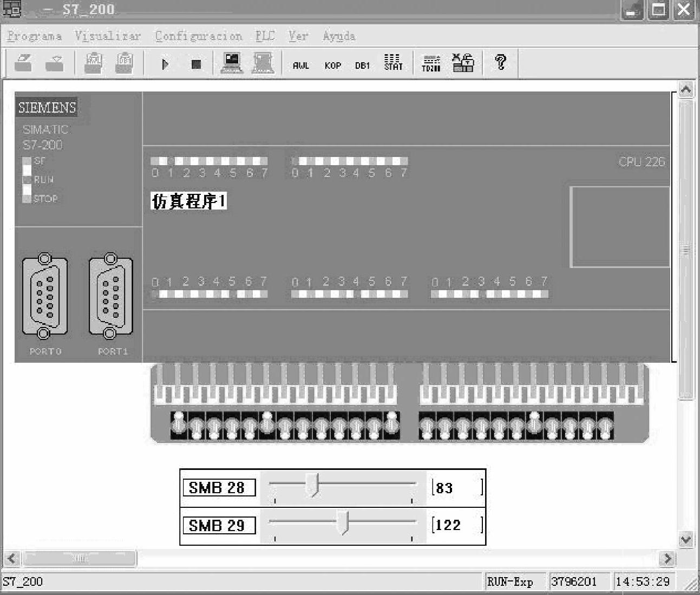This screenshot has height=595, width=700.
Task: Show the KOP ladder view
Action: coord(332,65)
